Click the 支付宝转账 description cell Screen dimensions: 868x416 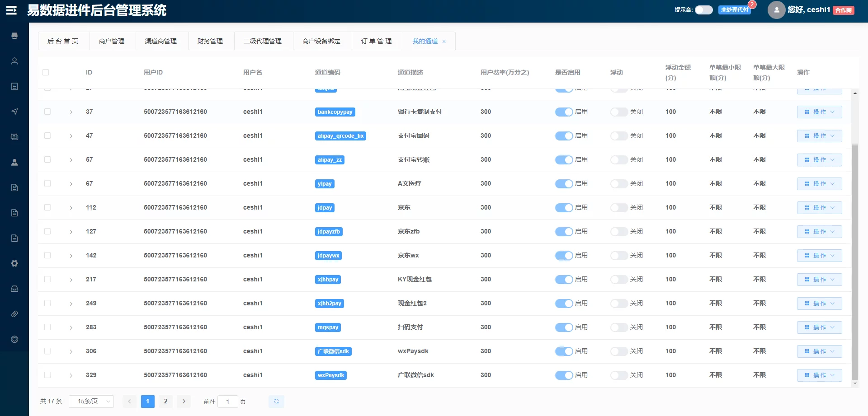tap(414, 159)
